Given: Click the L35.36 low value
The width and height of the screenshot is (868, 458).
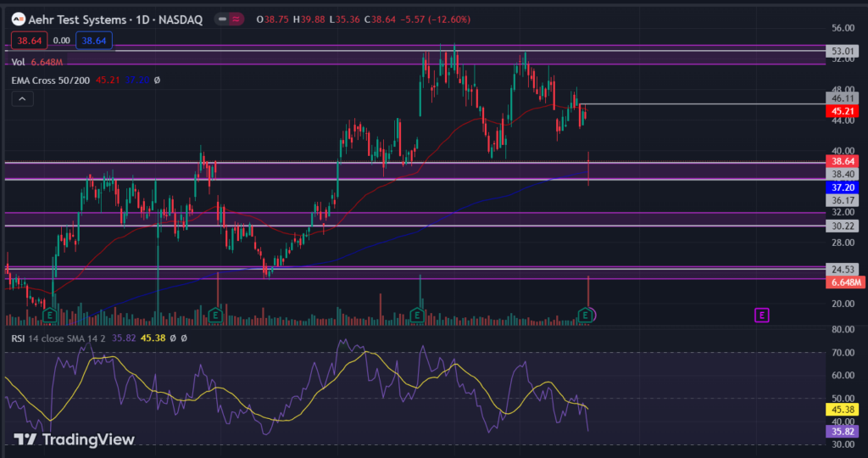Looking at the screenshot, I should click(344, 20).
